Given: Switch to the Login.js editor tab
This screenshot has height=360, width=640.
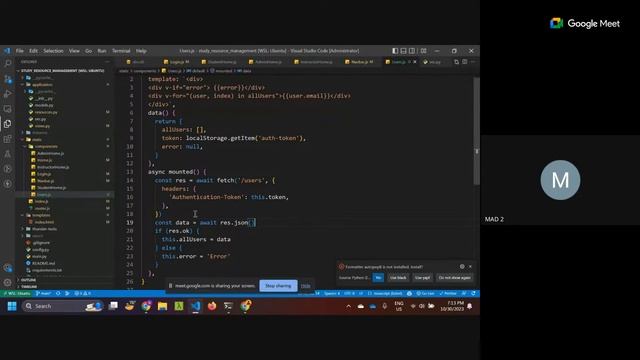Looking at the screenshot, I should [177, 62].
